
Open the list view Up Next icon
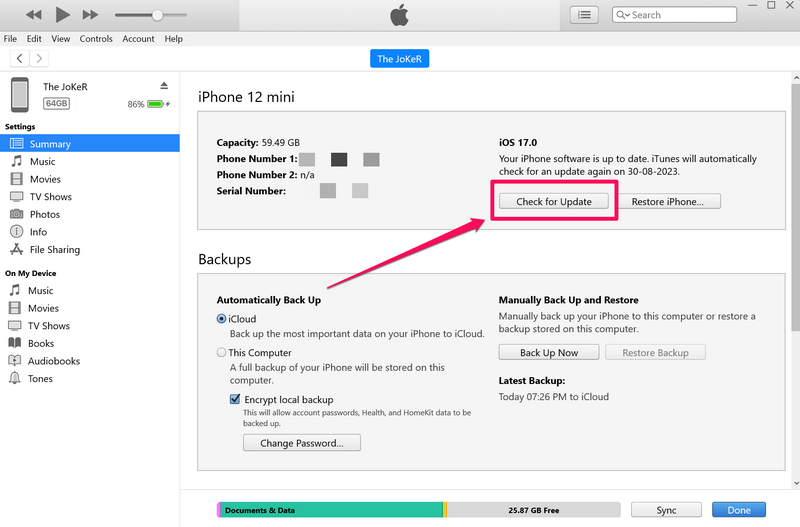[x=584, y=15]
